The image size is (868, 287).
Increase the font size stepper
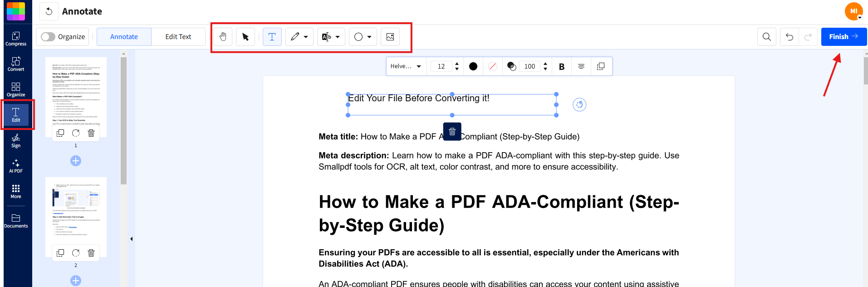457,64
